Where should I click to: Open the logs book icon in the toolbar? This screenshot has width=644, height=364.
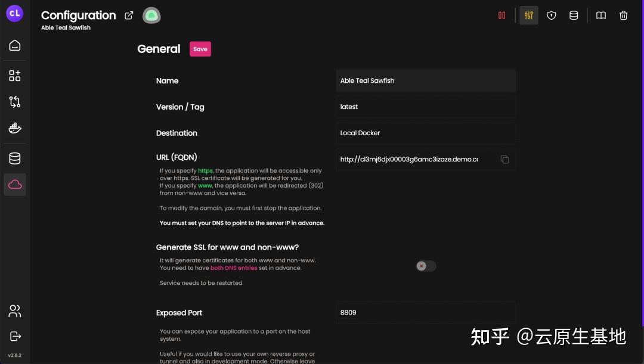[x=601, y=15]
